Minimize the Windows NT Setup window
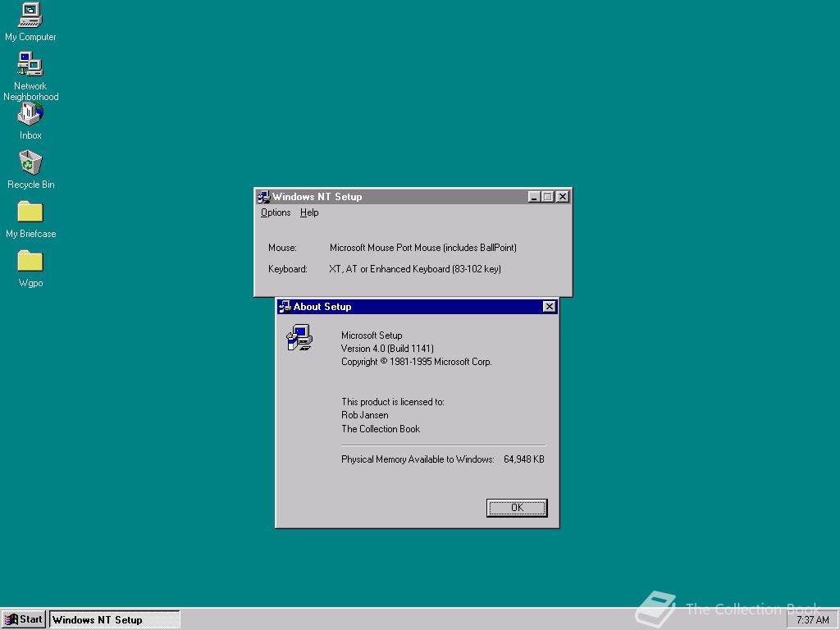840x630 pixels. pos(533,197)
